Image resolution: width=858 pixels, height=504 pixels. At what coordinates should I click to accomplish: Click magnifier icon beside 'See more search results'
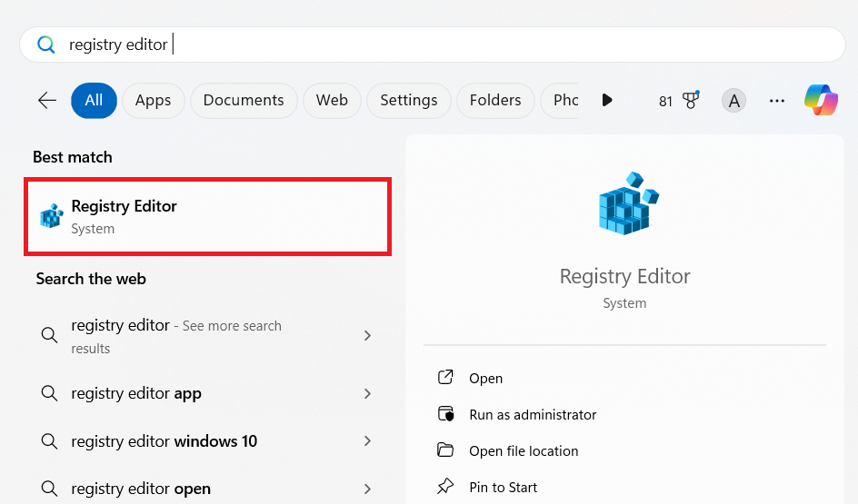click(x=49, y=335)
